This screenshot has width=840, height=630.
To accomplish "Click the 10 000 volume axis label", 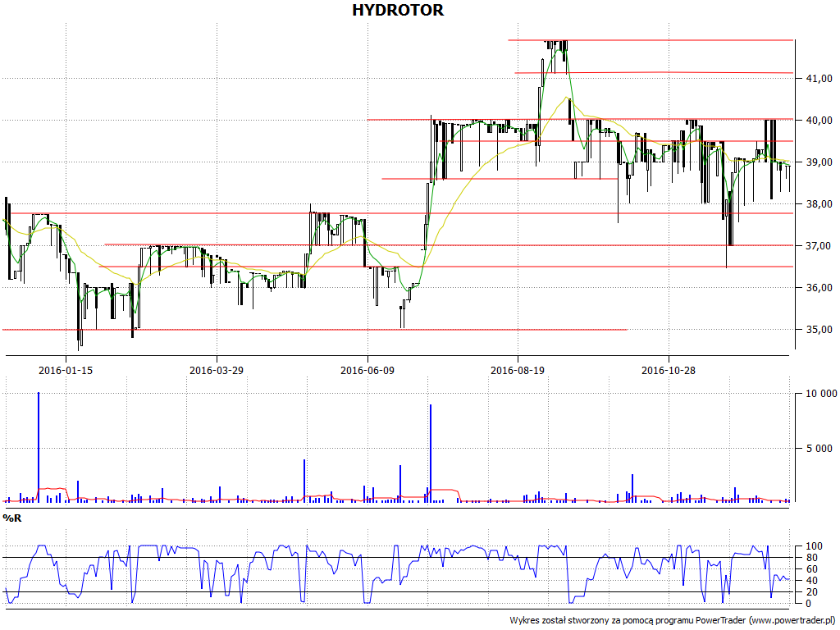I will tap(821, 394).
